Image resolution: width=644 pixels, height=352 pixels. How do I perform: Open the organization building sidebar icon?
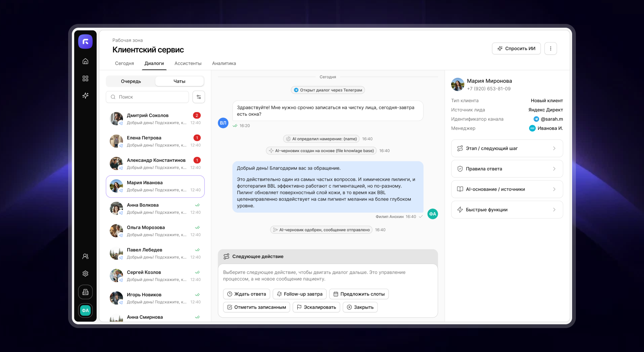click(85, 292)
